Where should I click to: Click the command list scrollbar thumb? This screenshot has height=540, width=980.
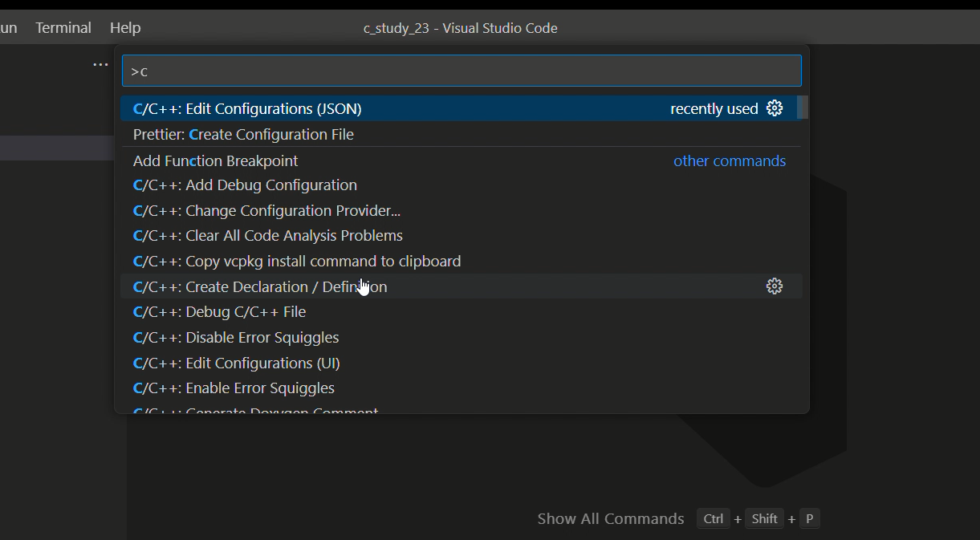[x=803, y=108]
